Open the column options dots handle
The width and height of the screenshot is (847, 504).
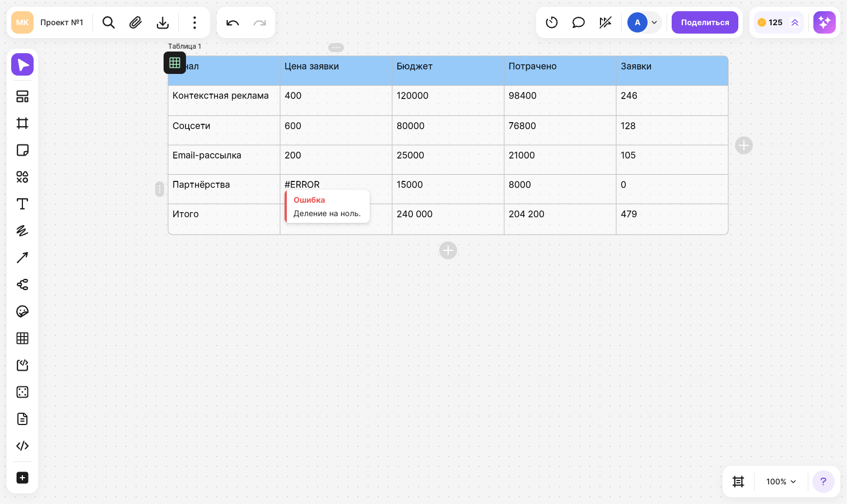[336, 48]
